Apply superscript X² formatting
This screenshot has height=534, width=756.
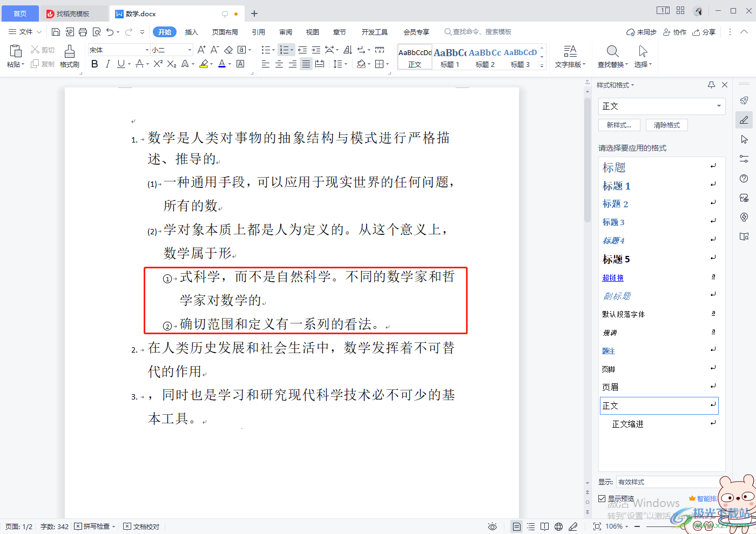pos(158,64)
